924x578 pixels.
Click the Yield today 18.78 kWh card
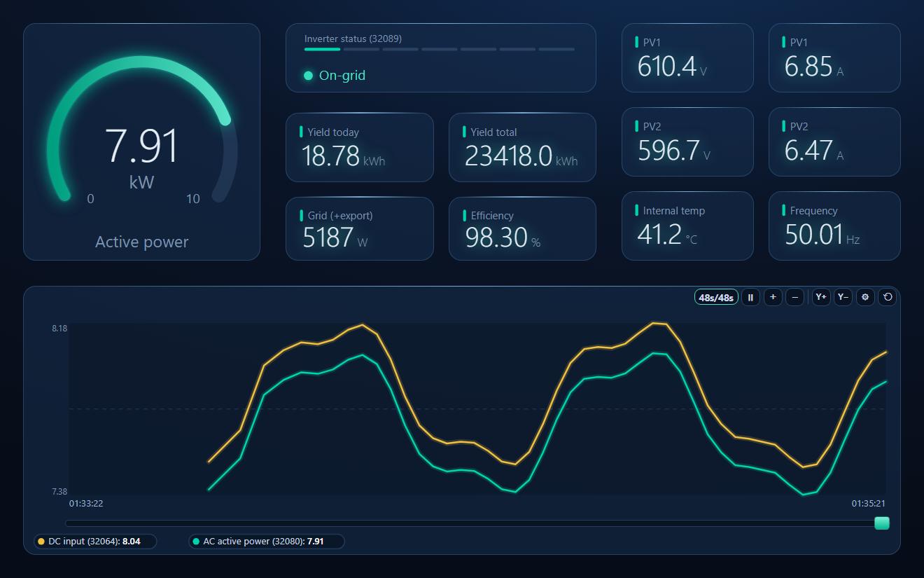click(x=360, y=147)
